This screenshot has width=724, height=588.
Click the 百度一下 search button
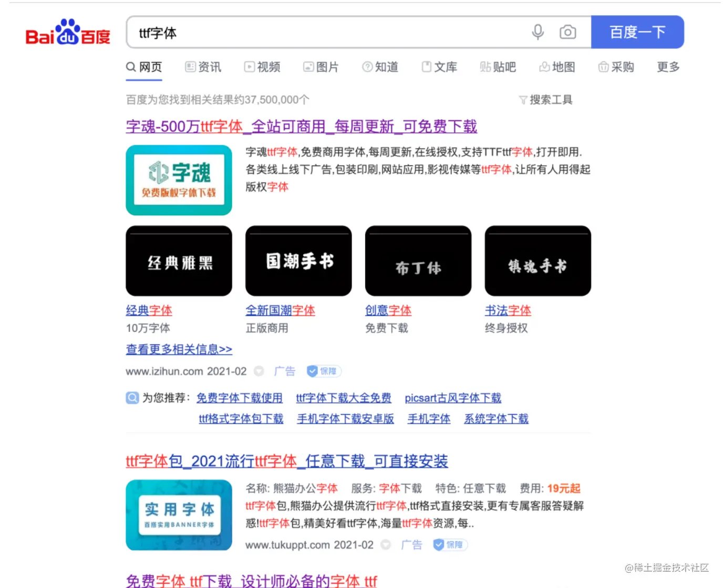(x=637, y=33)
